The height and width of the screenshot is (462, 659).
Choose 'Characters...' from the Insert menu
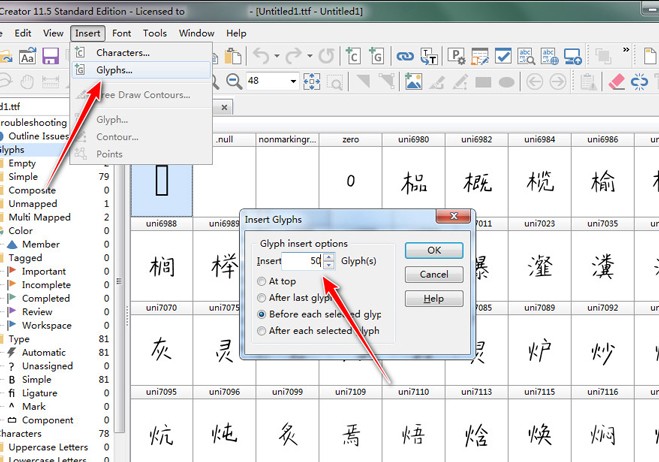coord(123,52)
